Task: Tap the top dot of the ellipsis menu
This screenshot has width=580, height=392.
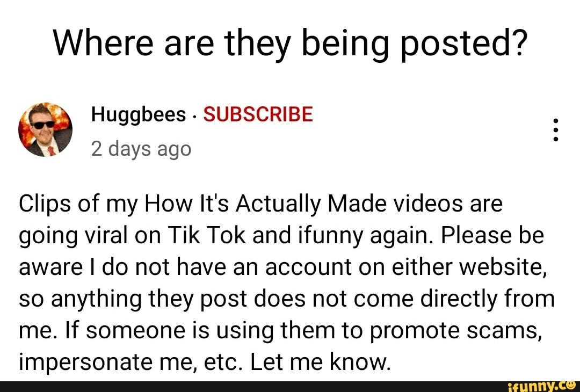Action: tap(555, 120)
